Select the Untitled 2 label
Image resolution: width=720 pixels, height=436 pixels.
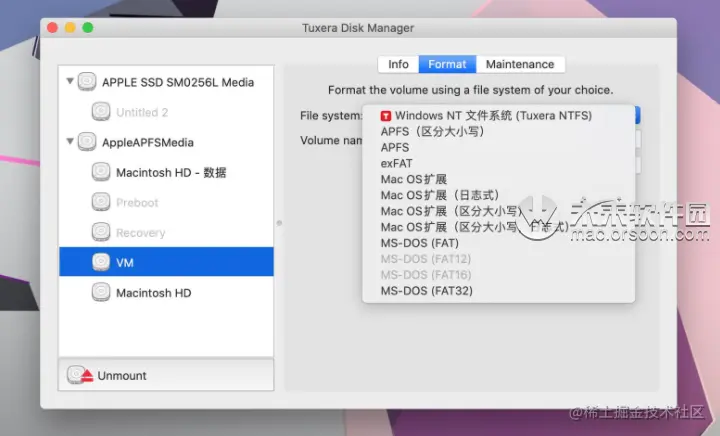click(142, 112)
